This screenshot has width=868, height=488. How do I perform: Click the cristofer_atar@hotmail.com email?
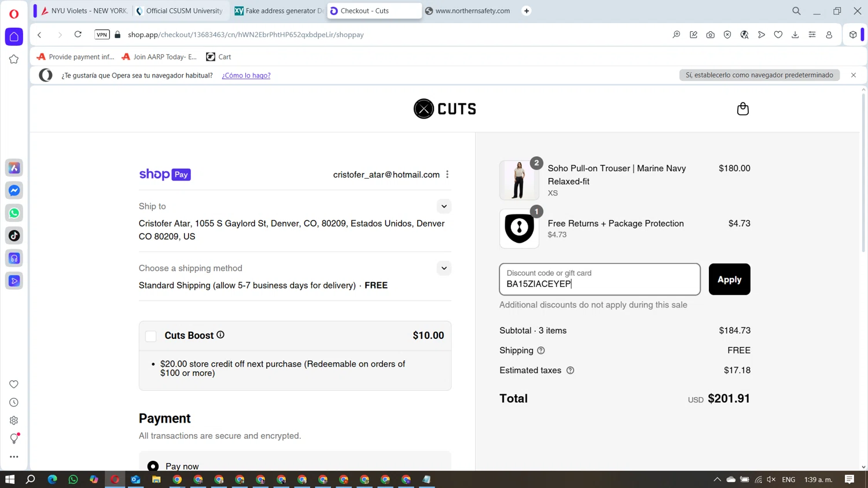pos(386,175)
